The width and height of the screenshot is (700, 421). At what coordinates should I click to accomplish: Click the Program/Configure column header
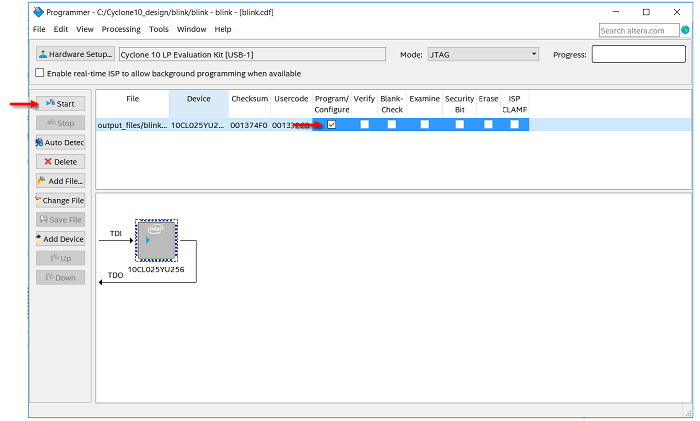332,104
